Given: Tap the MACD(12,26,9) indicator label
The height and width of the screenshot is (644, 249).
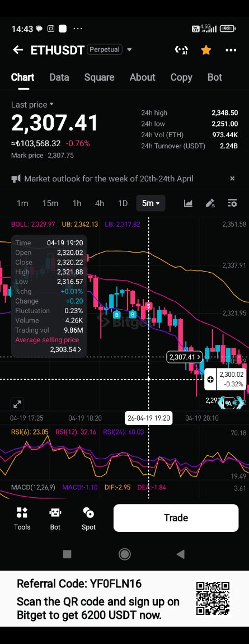Looking at the screenshot, I should pos(33,487).
